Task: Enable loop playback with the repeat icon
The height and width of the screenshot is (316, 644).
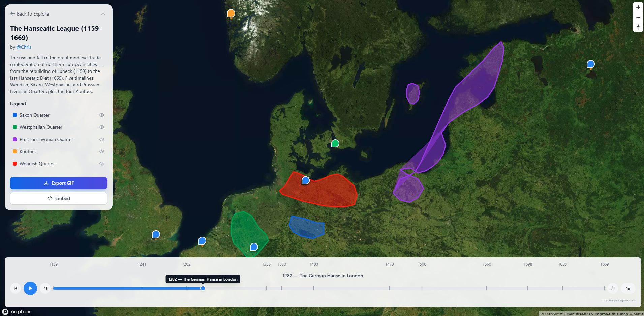Action: tap(613, 288)
